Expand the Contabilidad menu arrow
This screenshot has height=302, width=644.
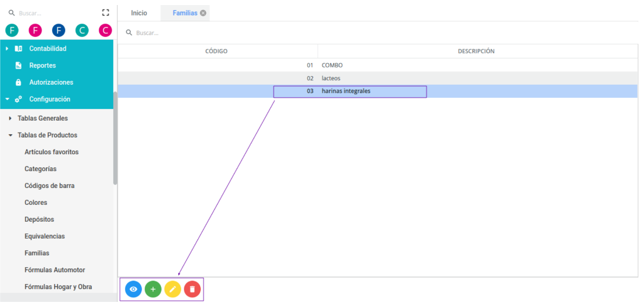point(7,48)
